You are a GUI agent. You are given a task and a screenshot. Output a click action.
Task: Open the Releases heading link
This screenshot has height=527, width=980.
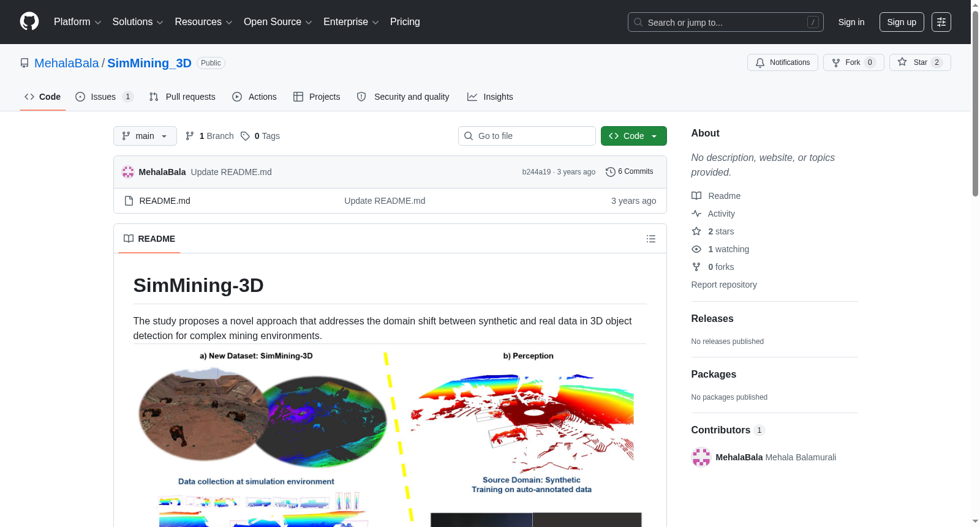(x=712, y=319)
